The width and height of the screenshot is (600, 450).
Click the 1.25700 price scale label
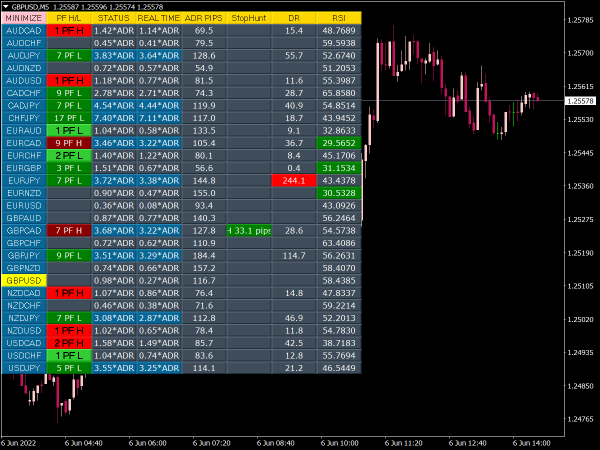point(580,53)
